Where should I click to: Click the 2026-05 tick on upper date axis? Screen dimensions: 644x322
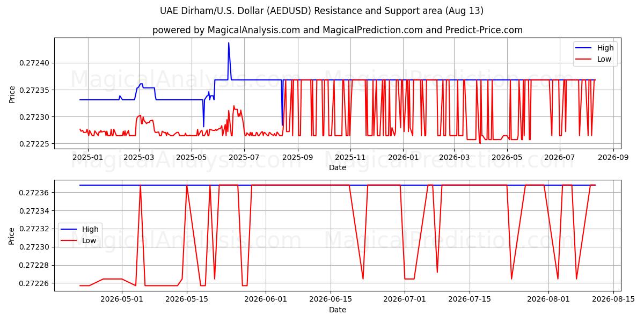[x=507, y=157]
